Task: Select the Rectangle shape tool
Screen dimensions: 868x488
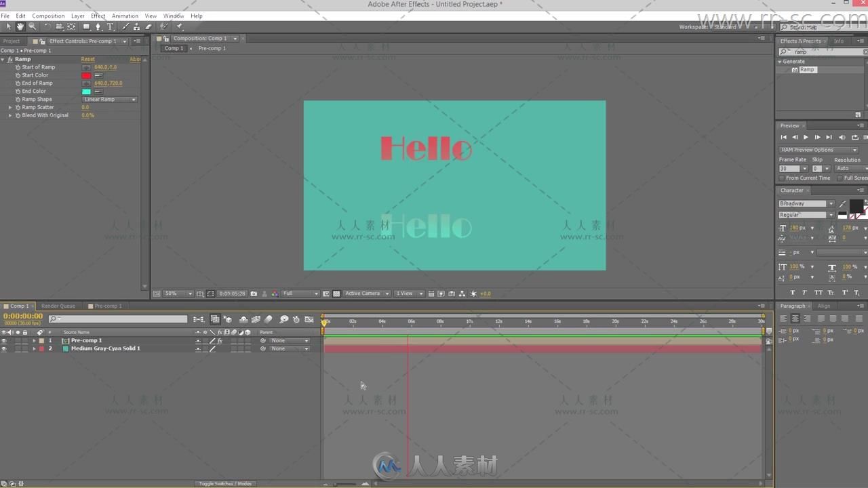Action: pos(86,26)
